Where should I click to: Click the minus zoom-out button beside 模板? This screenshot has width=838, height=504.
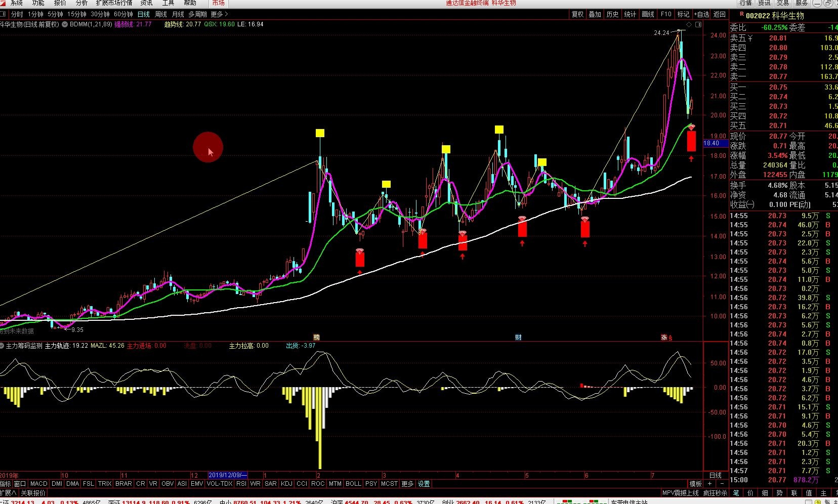pos(722,484)
